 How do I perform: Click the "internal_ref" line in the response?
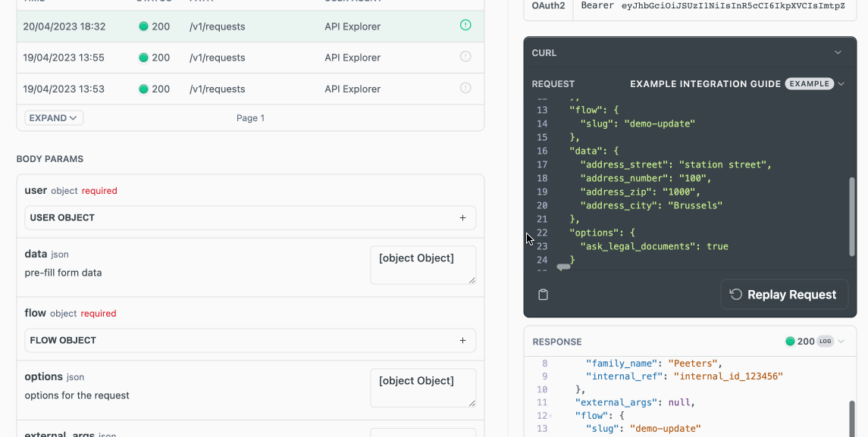click(x=685, y=376)
